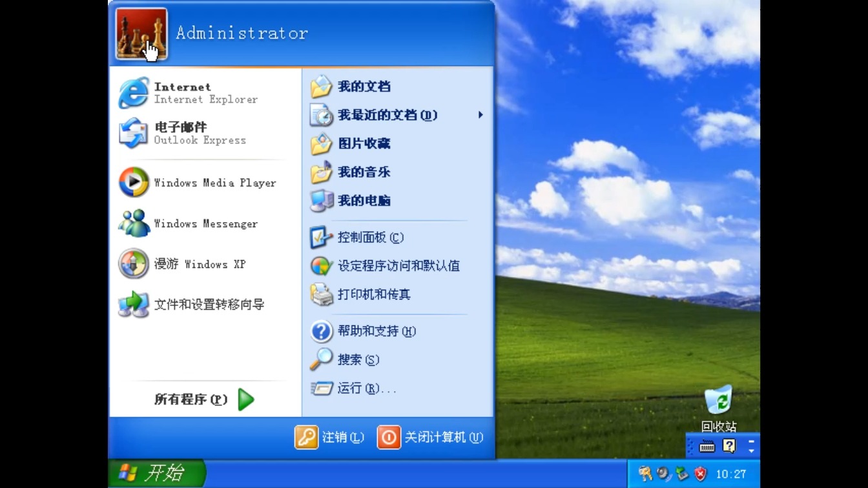Open 设定程序访问和默认值
Viewport: 868px width, 488px height.
(x=397, y=266)
